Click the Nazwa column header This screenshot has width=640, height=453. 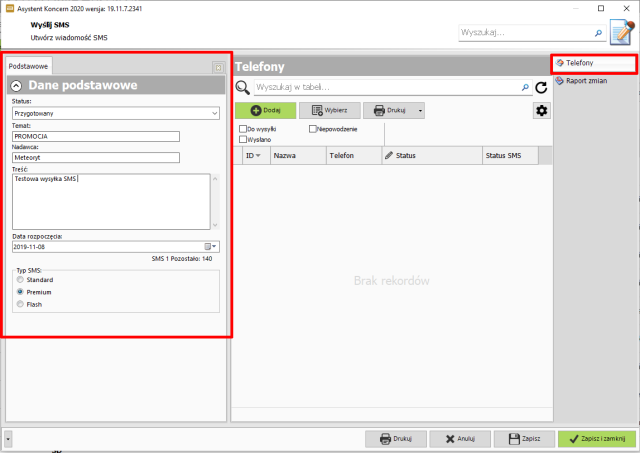(x=298, y=155)
